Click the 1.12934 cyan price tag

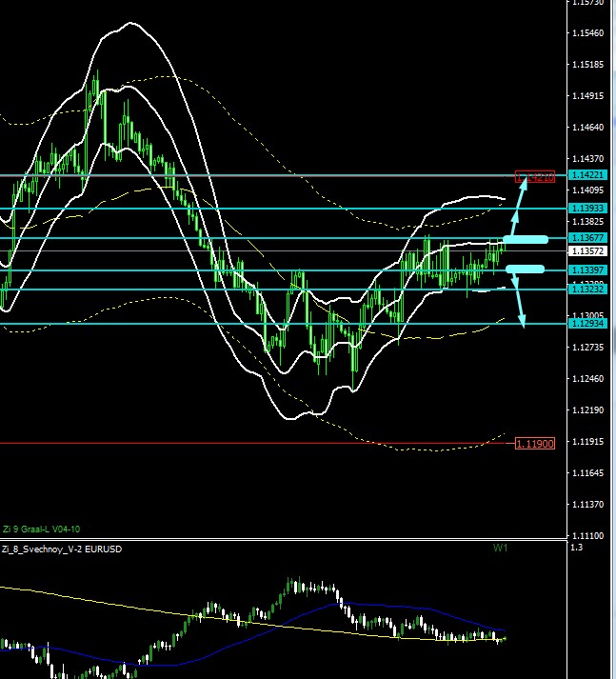(587, 324)
